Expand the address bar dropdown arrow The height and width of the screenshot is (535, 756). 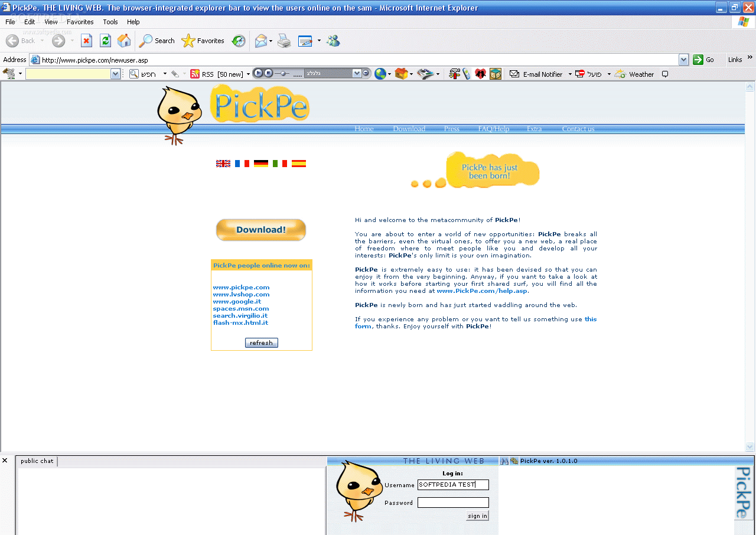(683, 60)
